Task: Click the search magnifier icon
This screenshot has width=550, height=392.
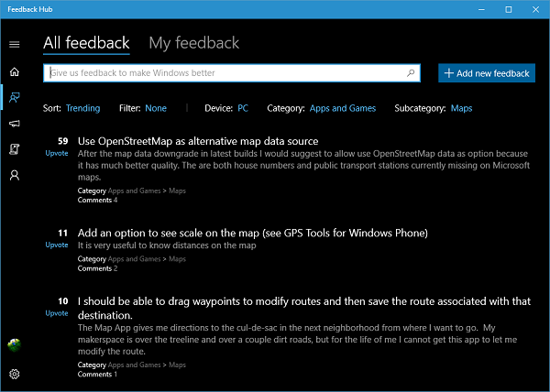Action: [x=411, y=73]
